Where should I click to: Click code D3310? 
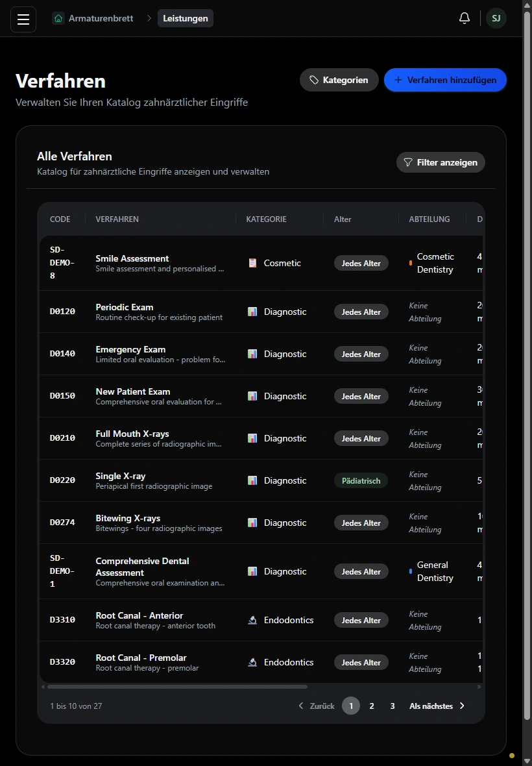point(62,620)
